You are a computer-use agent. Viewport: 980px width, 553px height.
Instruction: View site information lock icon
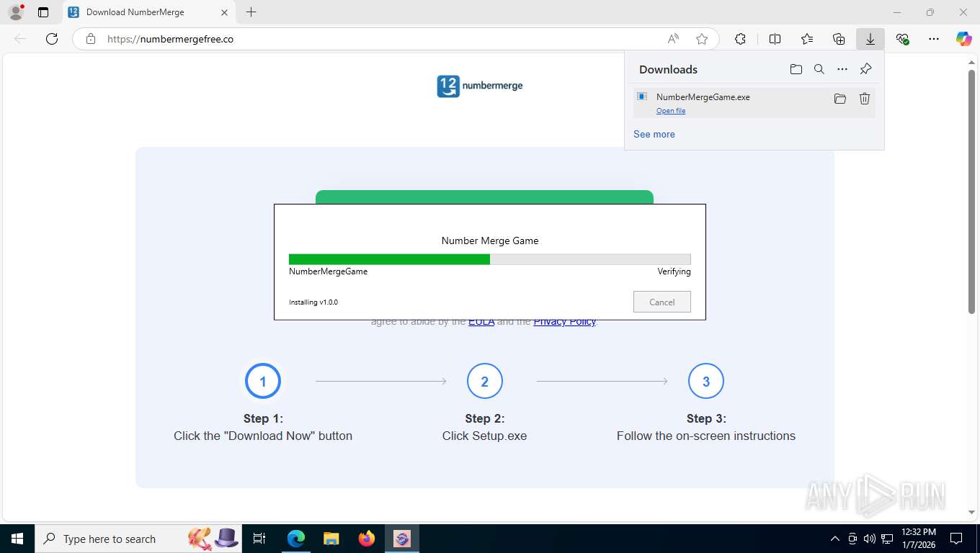tap(91, 39)
